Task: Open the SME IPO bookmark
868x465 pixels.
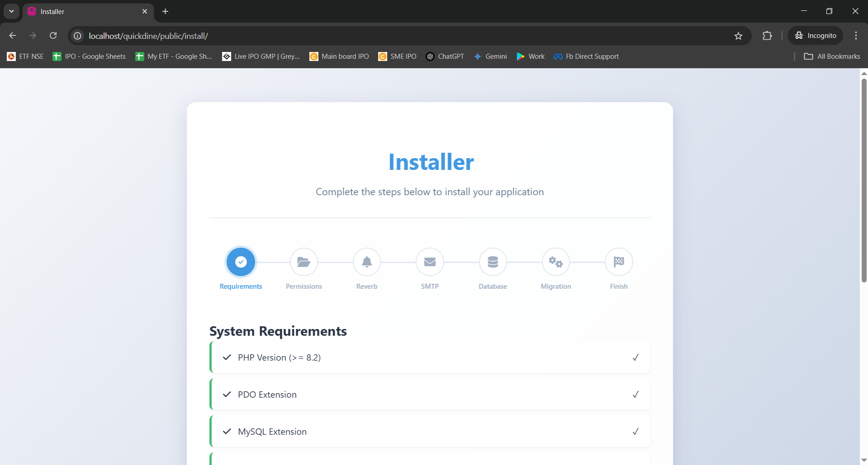Action: [398, 56]
